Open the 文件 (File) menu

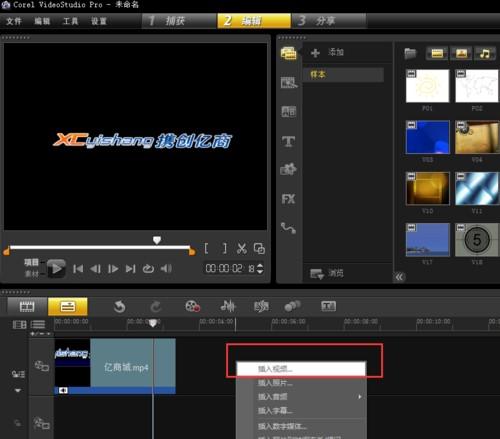tap(14, 21)
